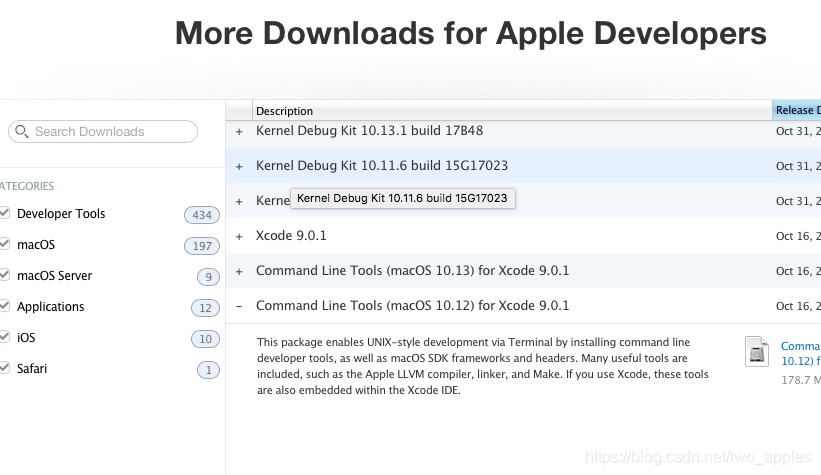821x475 pixels.
Task: Focus the Search Downloads field
Action: (103, 131)
